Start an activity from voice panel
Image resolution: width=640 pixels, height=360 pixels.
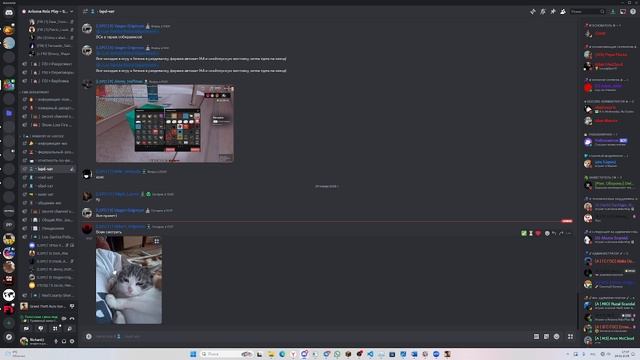tap(55, 329)
